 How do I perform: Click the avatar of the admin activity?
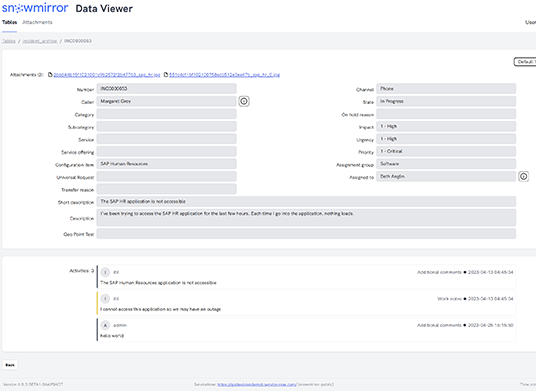[105, 325]
